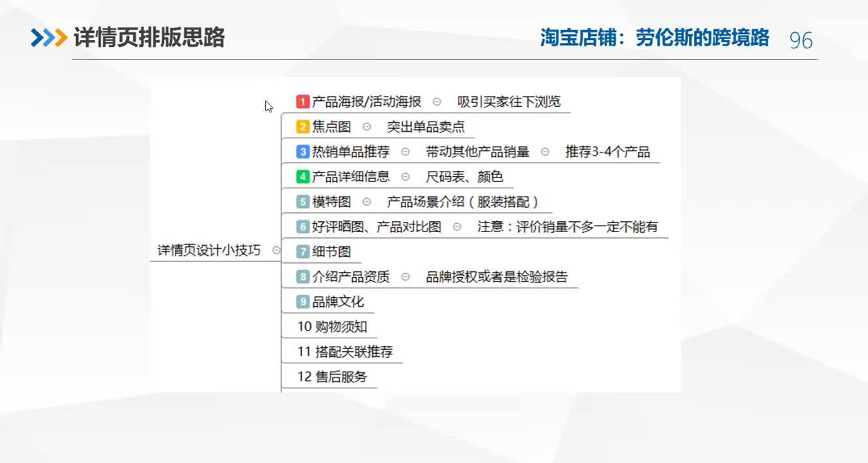
Task: Click the green number 4 priority marker
Action: pyautogui.click(x=303, y=177)
